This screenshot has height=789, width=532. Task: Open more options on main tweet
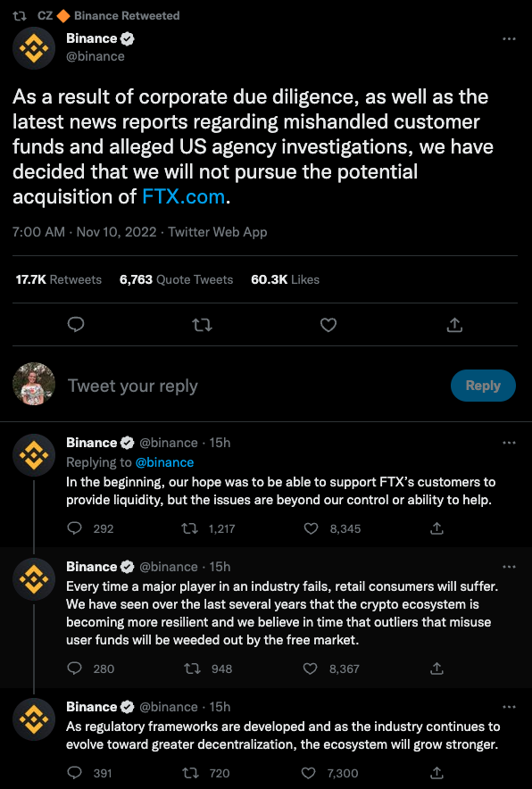pyautogui.click(x=509, y=38)
